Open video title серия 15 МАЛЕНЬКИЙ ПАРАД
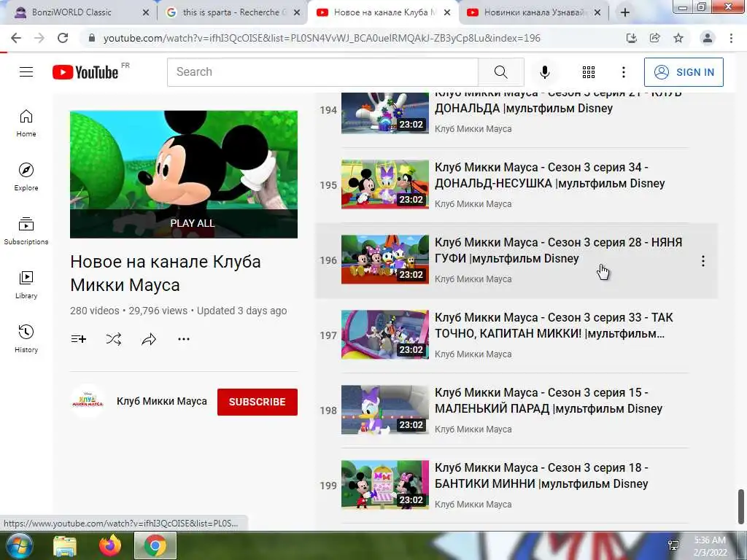The height and width of the screenshot is (560, 747). click(549, 400)
